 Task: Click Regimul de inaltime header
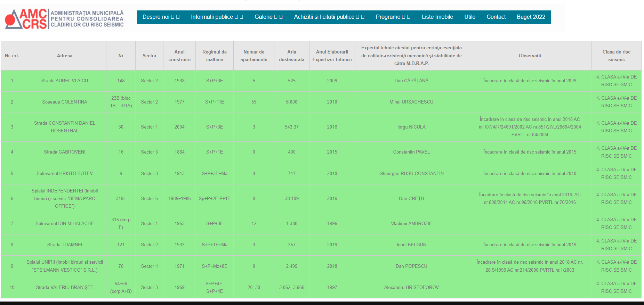coord(215,56)
